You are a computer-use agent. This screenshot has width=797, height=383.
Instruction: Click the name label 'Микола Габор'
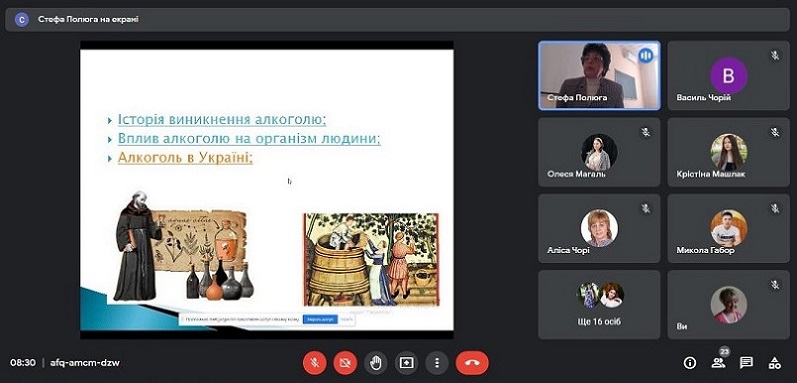(x=705, y=250)
